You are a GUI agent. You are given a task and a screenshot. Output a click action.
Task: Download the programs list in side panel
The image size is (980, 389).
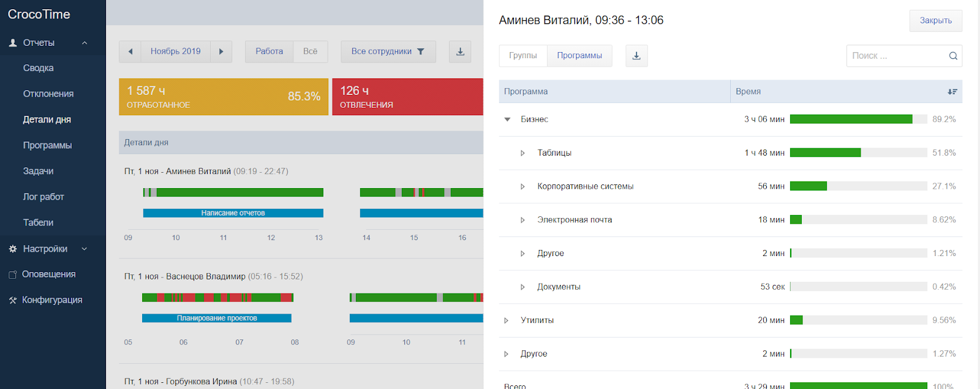tap(636, 56)
